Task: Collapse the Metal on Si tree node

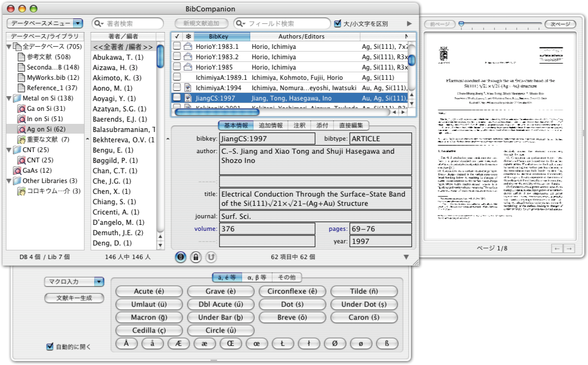Action: 9,99
